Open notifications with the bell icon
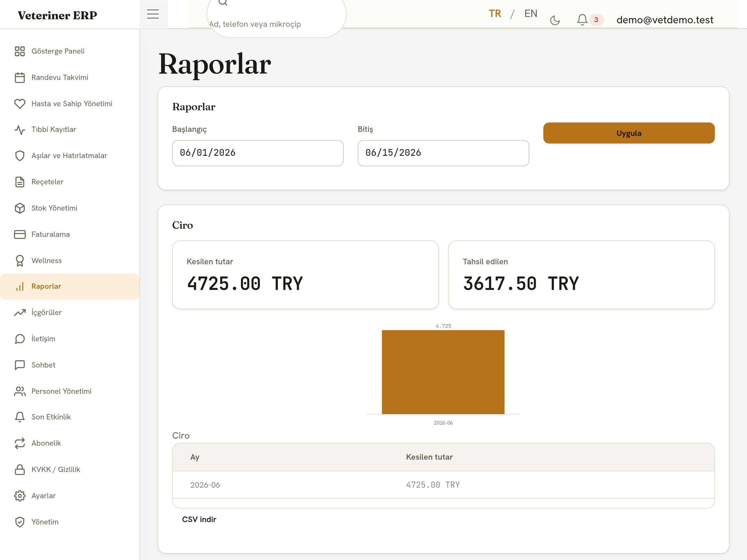Viewport: 747px width, 560px height. (582, 20)
